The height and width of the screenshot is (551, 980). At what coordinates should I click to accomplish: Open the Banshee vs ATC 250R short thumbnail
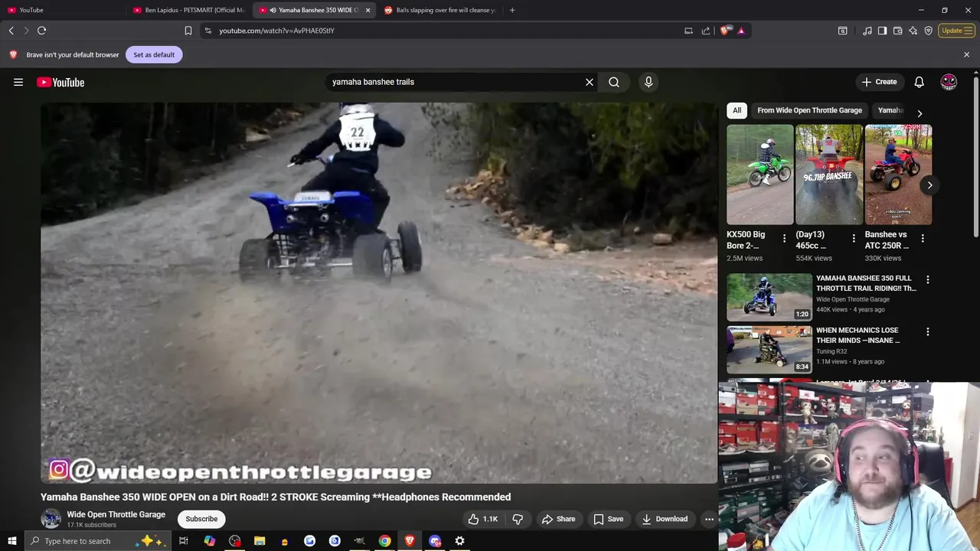[x=898, y=174]
